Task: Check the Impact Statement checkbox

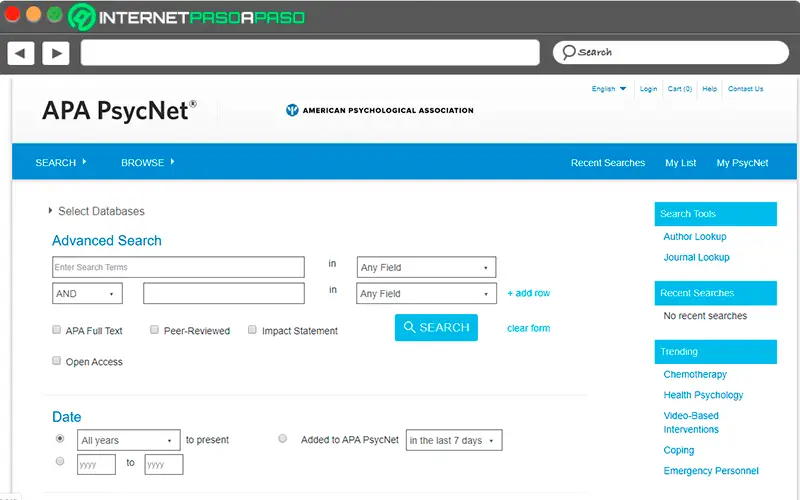Action: [x=252, y=330]
